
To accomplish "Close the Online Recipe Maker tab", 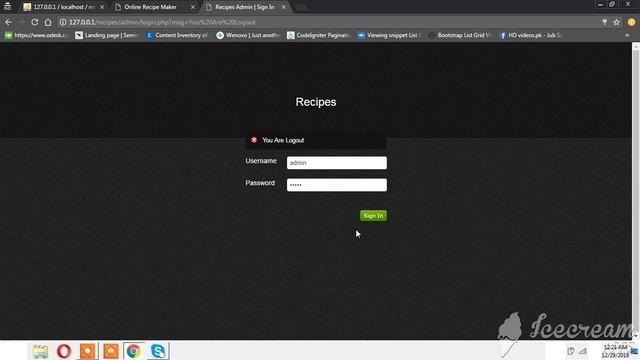I will tap(193, 7).
